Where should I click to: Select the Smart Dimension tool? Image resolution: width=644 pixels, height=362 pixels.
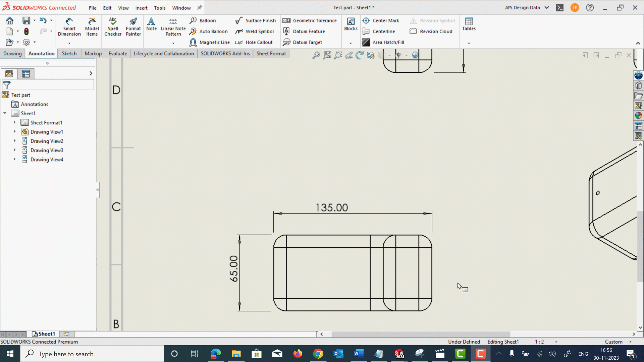(x=69, y=27)
